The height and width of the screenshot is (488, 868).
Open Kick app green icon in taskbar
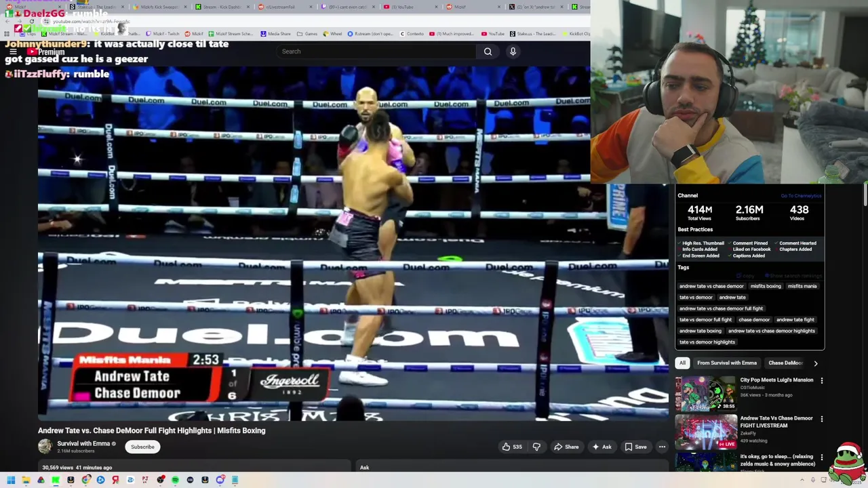point(56,480)
